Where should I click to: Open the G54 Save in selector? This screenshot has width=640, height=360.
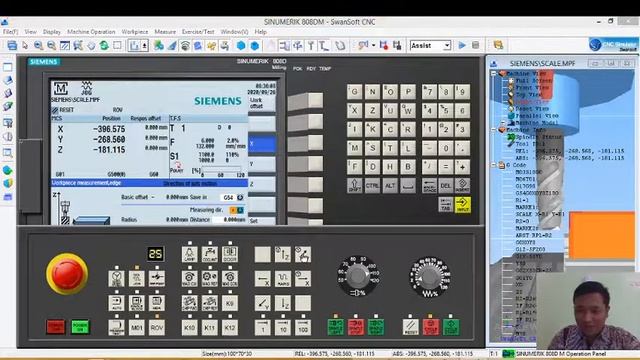[x=233, y=198]
